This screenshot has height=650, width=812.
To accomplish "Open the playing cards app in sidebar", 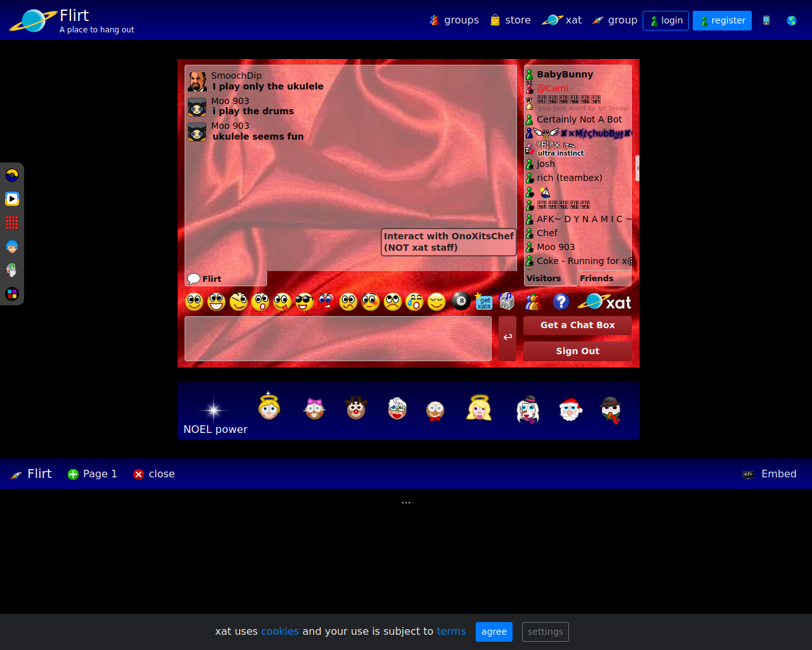I will pos(12,270).
